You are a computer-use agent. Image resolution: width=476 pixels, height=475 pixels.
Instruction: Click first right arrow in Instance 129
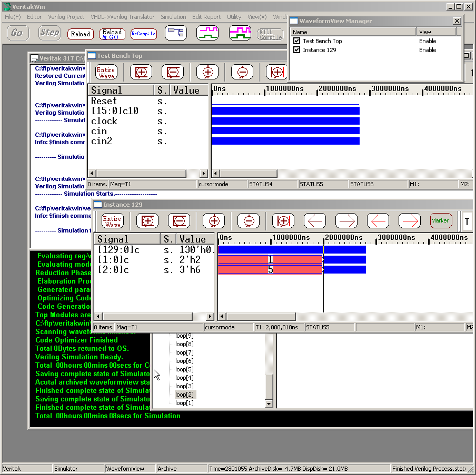346,221
